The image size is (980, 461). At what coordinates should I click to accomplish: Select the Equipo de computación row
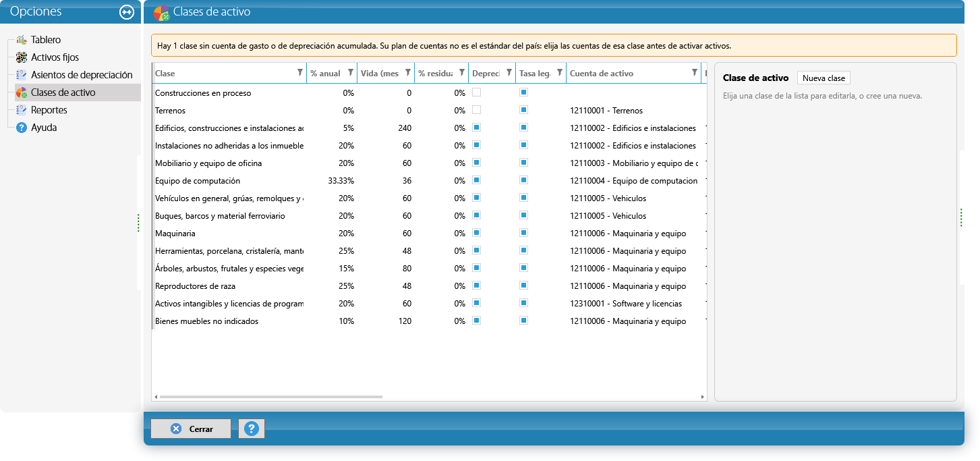pyautogui.click(x=429, y=181)
